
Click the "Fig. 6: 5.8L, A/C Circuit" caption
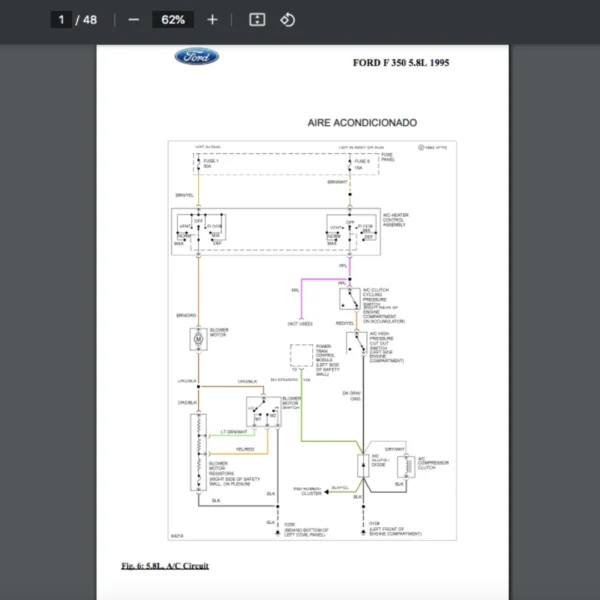165,565
